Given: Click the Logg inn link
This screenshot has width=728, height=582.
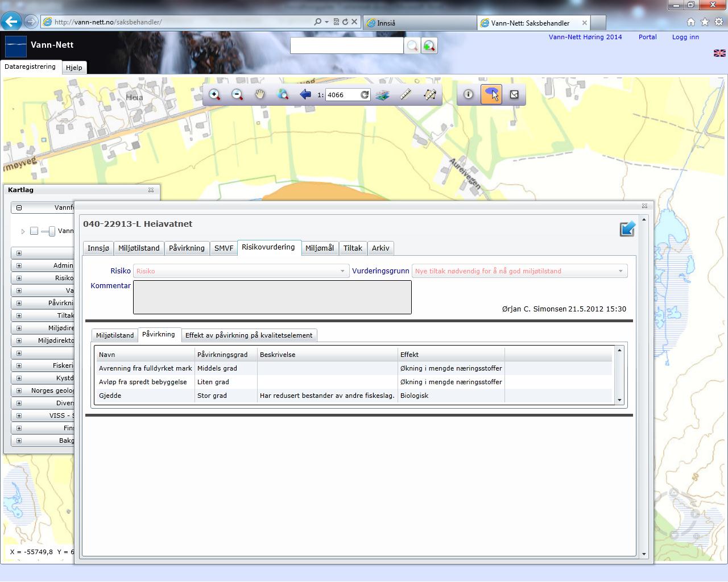Looking at the screenshot, I should coord(685,37).
